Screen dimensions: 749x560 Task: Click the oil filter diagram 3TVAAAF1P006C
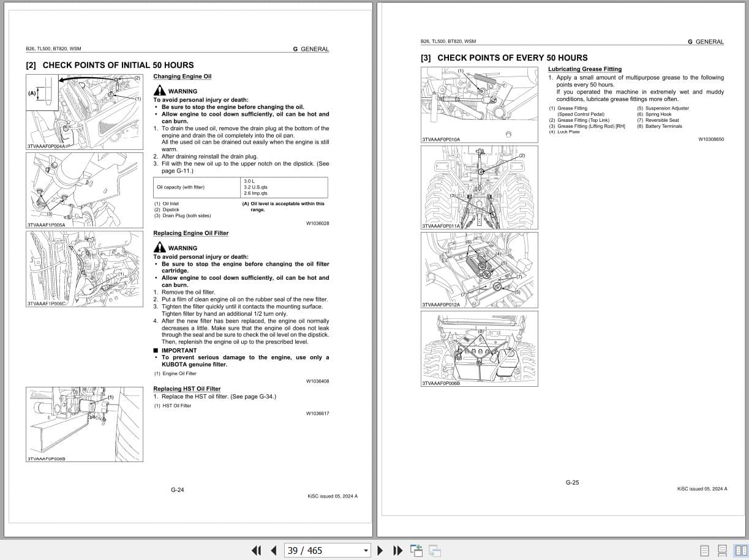(85, 269)
